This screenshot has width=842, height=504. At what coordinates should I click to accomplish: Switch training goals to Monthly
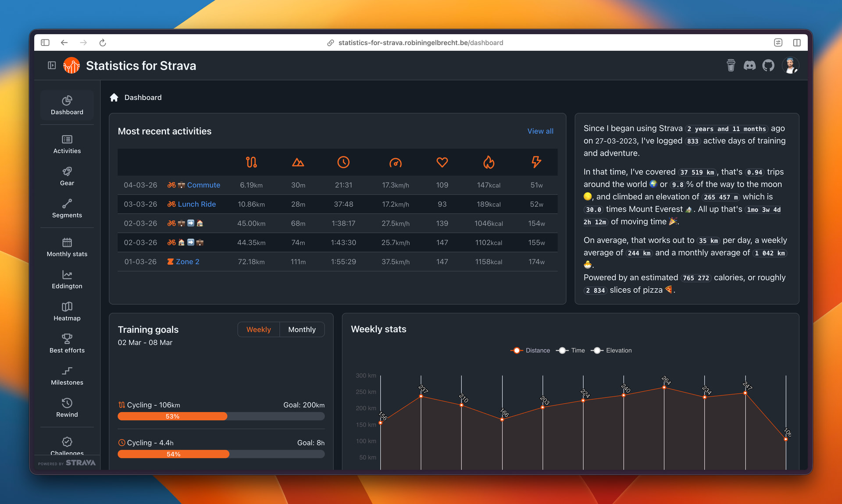302,330
